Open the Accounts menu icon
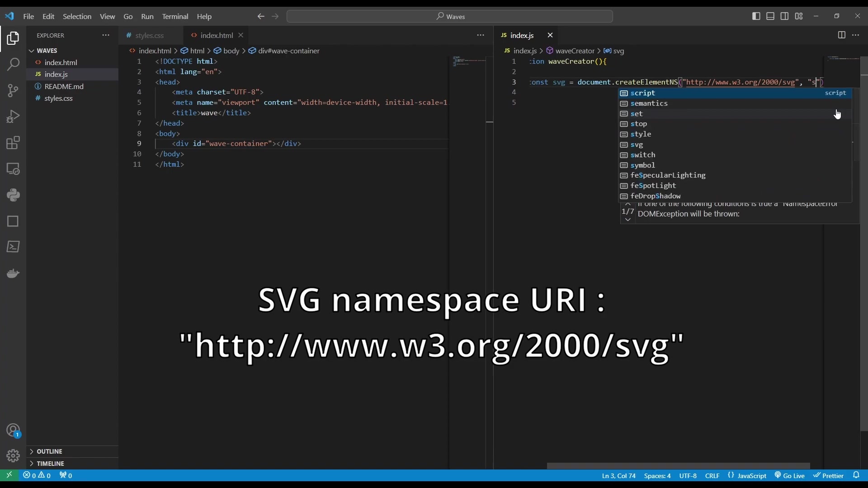 (x=13, y=430)
